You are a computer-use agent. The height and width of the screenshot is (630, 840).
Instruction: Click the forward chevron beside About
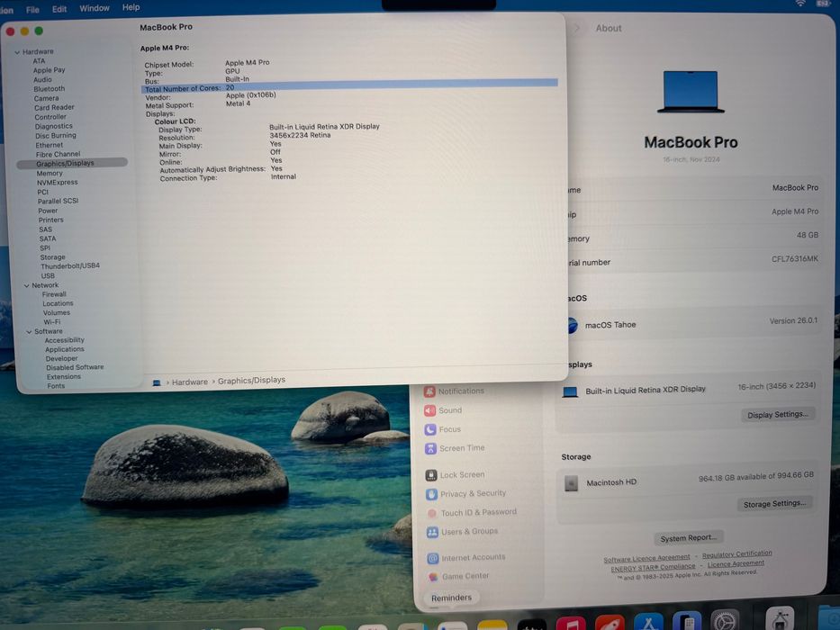tap(577, 28)
